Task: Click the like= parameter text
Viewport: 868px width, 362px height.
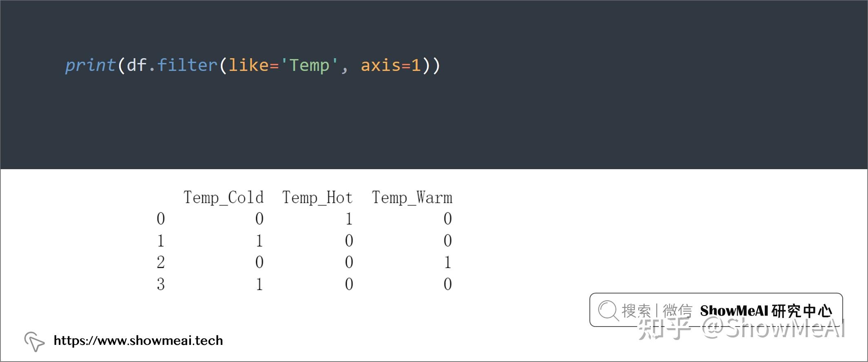Action: (x=253, y=65)
